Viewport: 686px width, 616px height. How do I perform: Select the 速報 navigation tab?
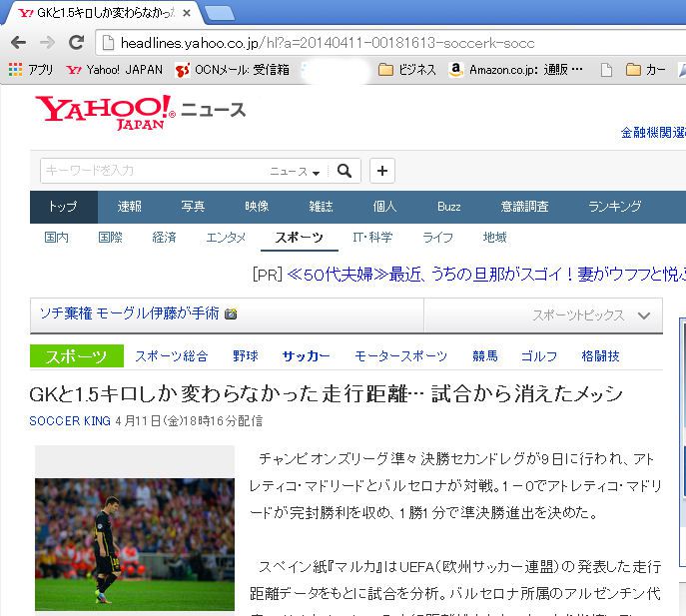[x=130, y=207]
